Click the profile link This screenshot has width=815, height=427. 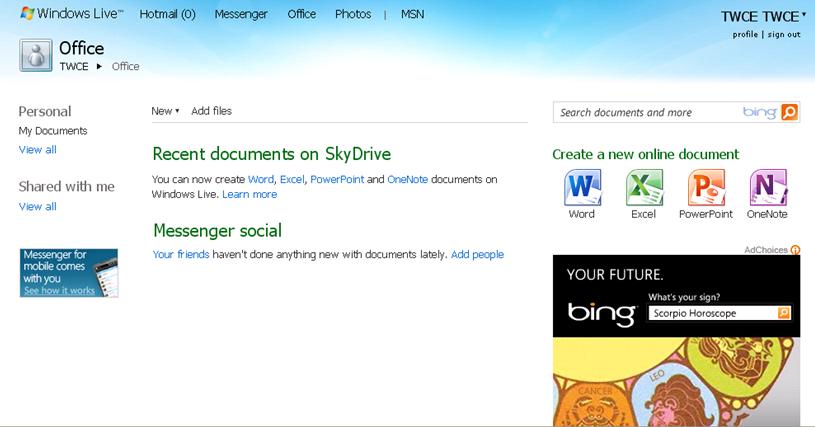[745, 34]
